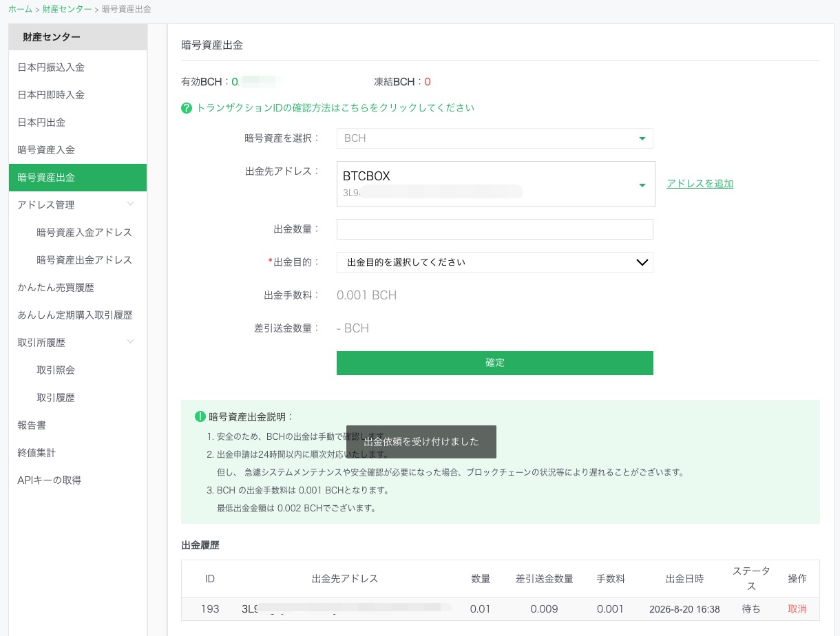Open the トランザクションID確認方法 help link

click(x=335, y=108)
